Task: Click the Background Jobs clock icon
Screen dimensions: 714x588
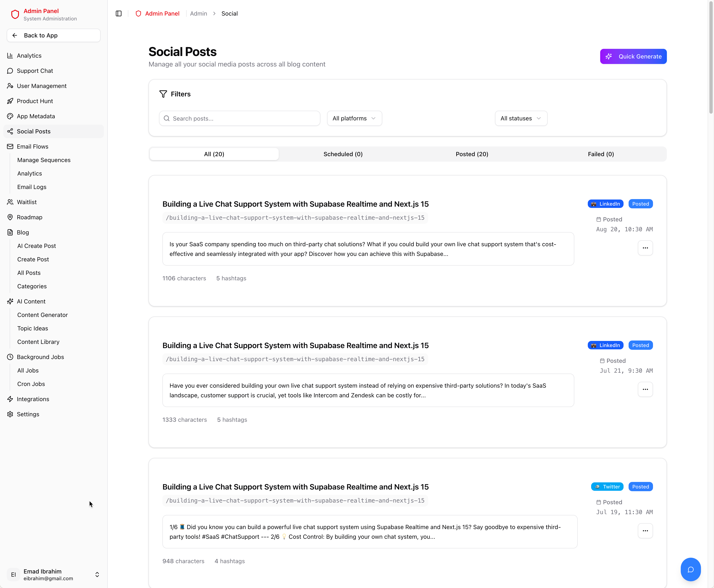Action: pos(10,357)
